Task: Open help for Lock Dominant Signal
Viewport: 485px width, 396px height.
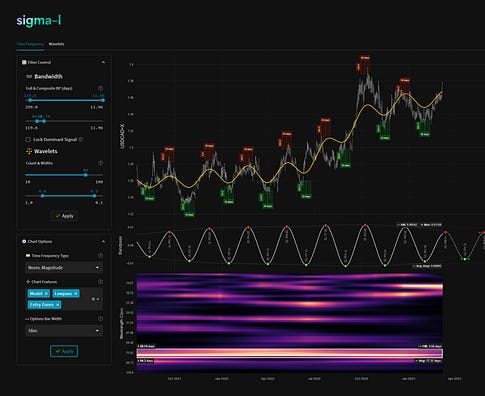Action: tap(81, 139)
